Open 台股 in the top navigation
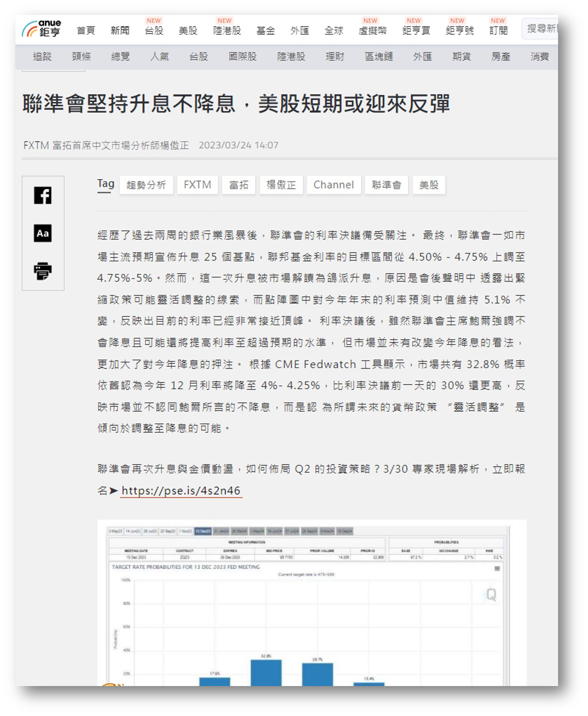588x716 pixels. 154,31
